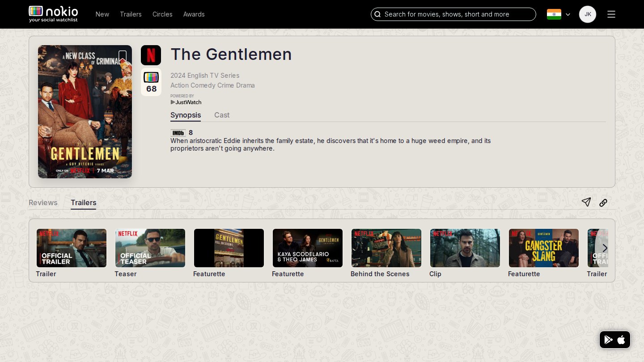Viewport: 644px width, 362px height.
Task: Go to the New menu item
Action: (102, 14)
